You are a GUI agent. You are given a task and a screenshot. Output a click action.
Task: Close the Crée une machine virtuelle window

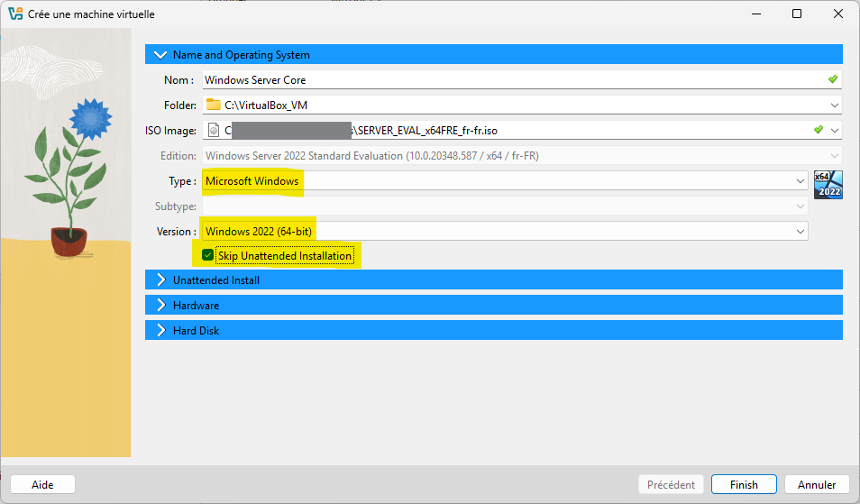pyautogui.click(x=838, y=14)
